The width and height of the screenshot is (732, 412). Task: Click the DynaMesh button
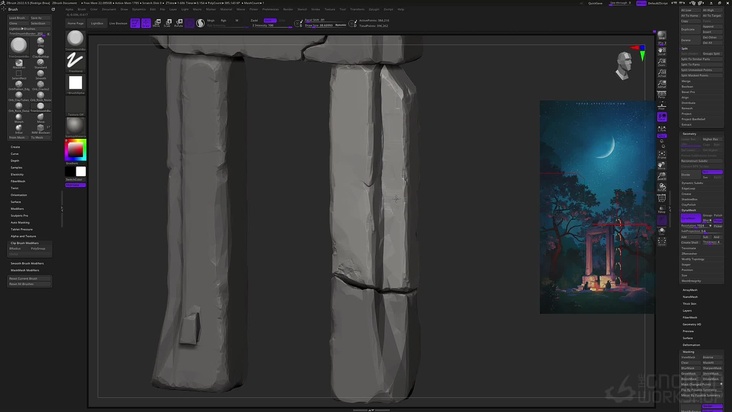pyautogui.click(x=690, y=218)
